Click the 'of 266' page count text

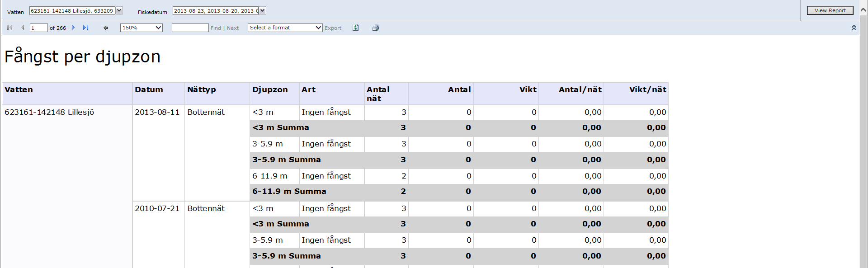tap(58, 28)
